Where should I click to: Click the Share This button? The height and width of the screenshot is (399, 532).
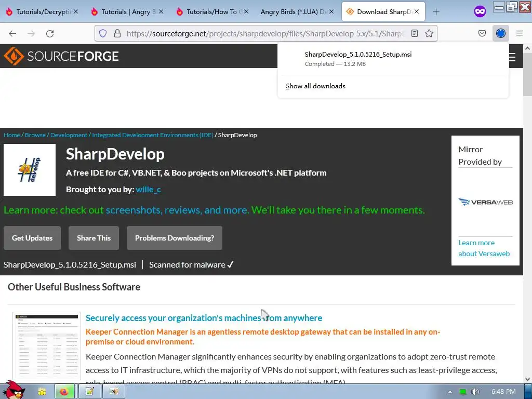click(94, 238)
